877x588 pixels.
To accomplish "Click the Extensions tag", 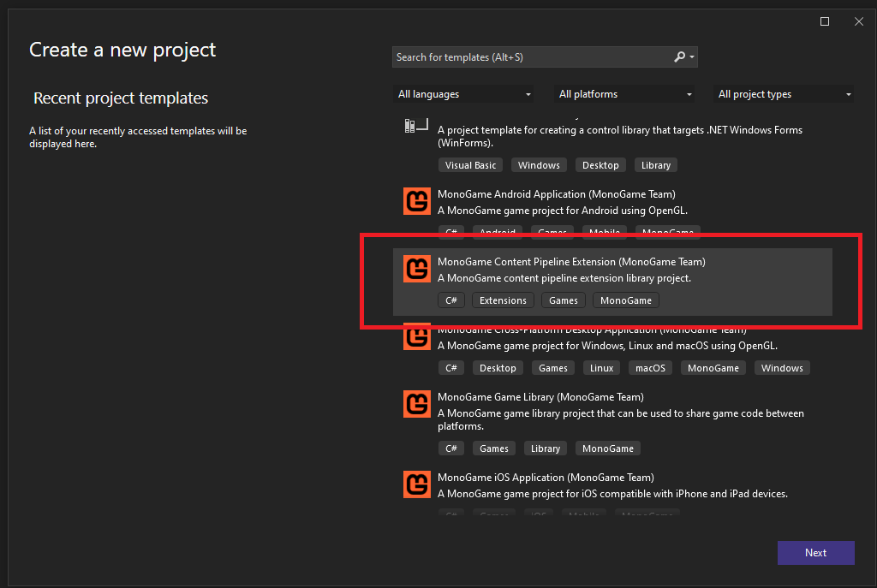I will [503, 300].
